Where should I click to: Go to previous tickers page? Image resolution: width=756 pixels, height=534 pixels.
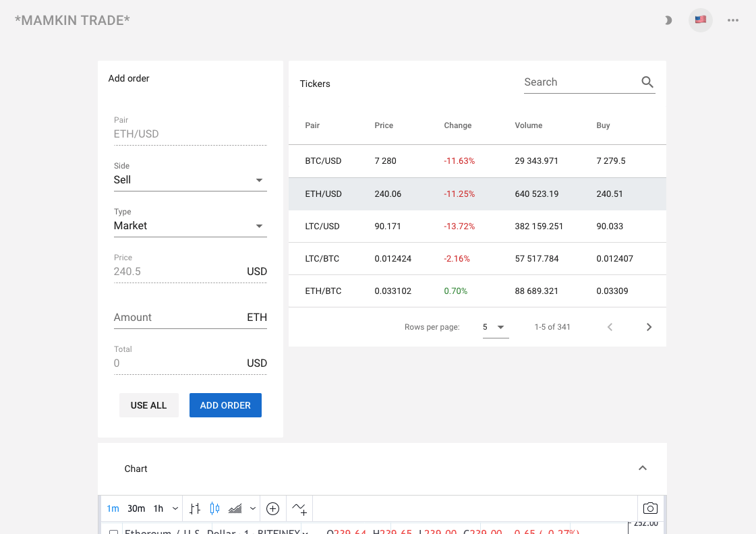click(610, 327)
